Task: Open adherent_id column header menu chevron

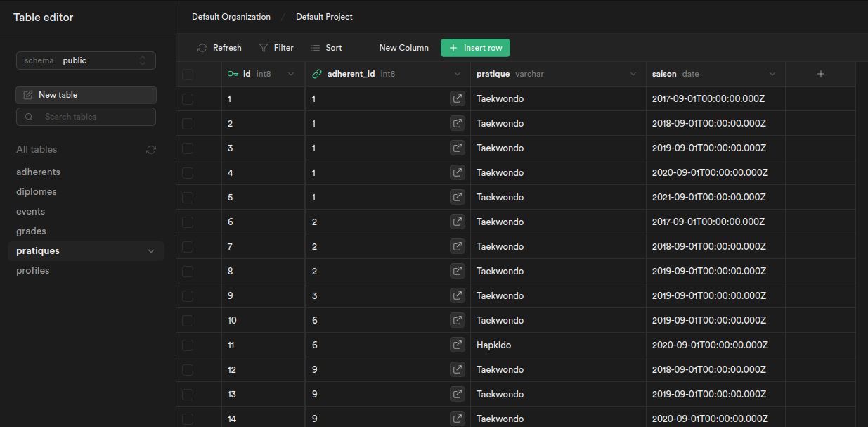Action: (458, 74)
